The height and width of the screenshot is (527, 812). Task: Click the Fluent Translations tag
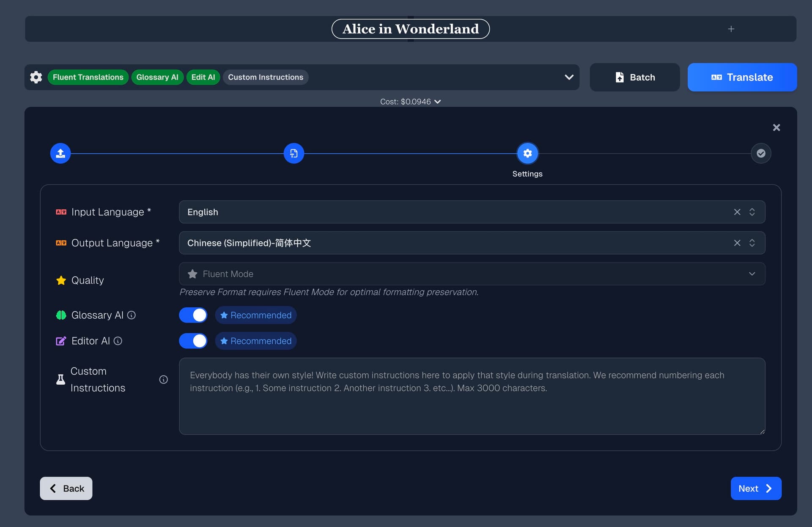[x=88, y=77]
